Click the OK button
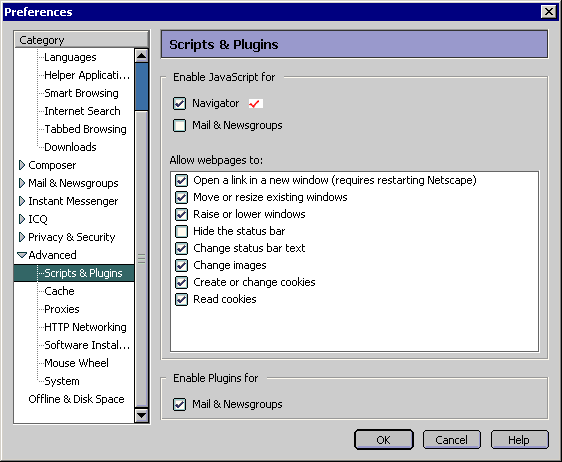The image size is (562, 462). pos(384,440)
